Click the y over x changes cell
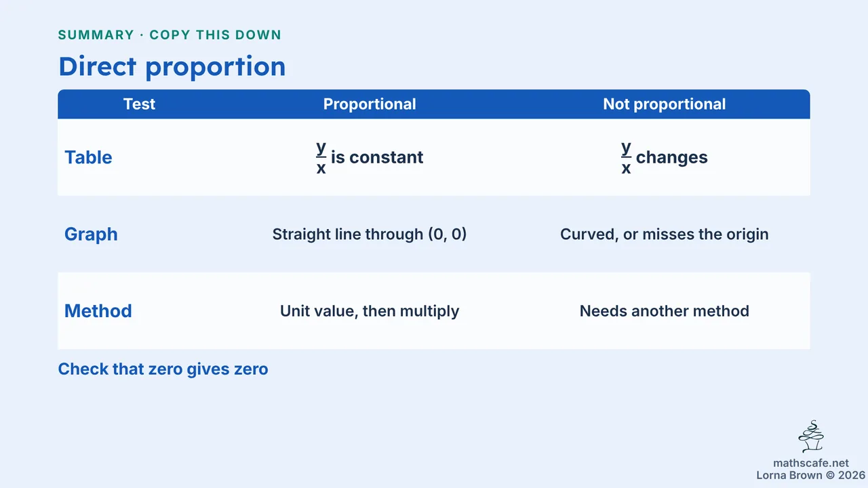Screen dimensions: 868x488 click(665, 157)
